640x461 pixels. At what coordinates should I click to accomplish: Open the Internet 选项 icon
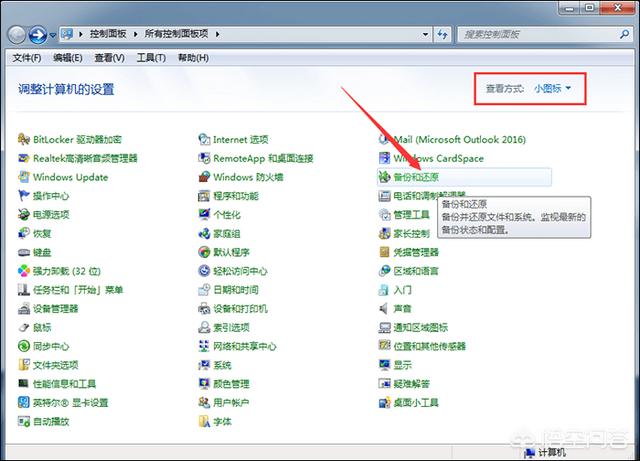pos(204,139)
